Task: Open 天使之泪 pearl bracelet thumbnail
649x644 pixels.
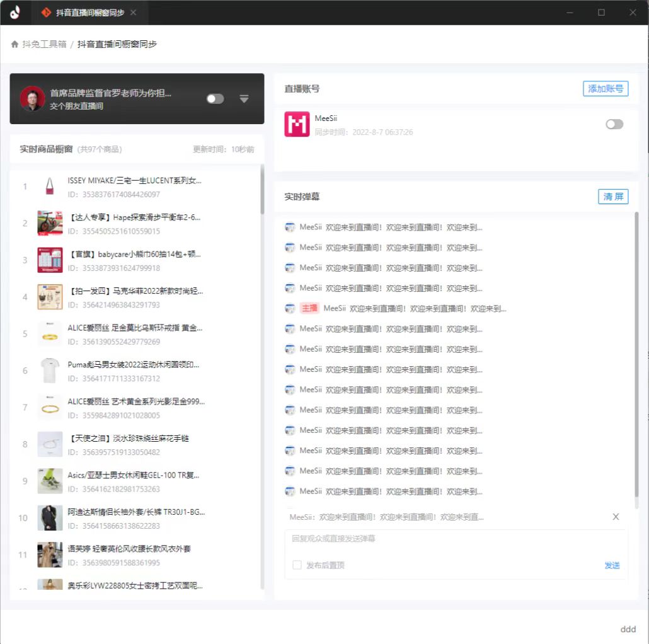Action: tap(50, 444)
